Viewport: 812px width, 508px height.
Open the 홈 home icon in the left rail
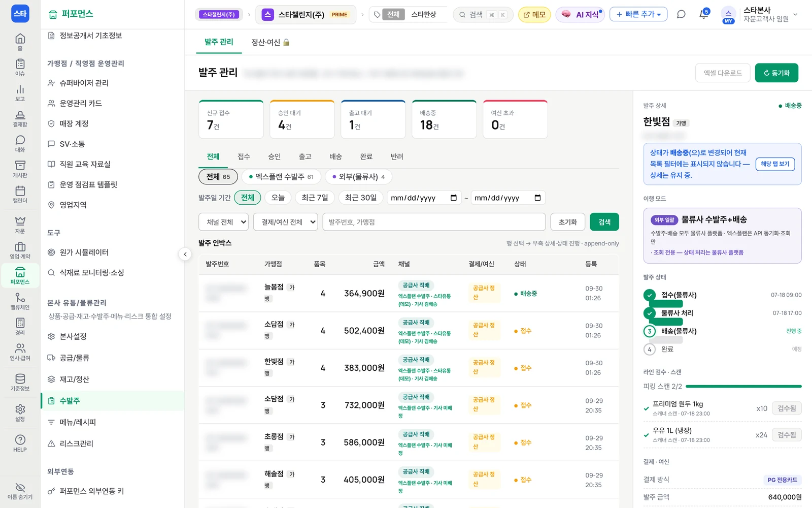20,42
